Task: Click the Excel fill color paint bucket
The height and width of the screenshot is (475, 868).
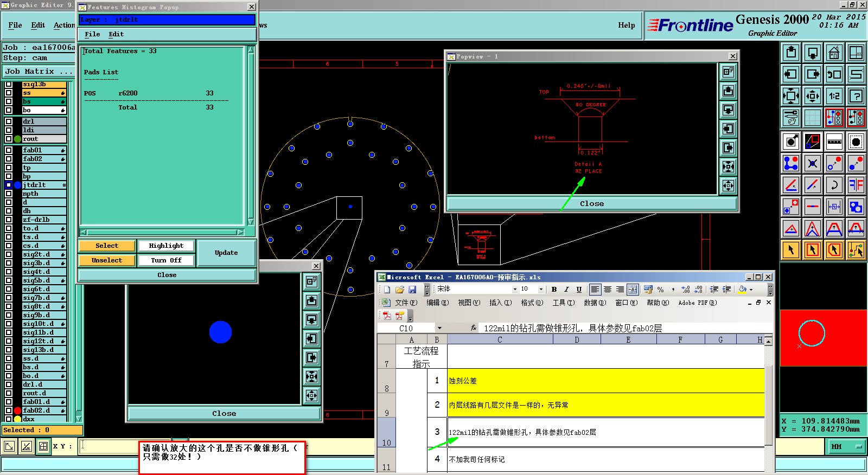Action: point(743,290)
